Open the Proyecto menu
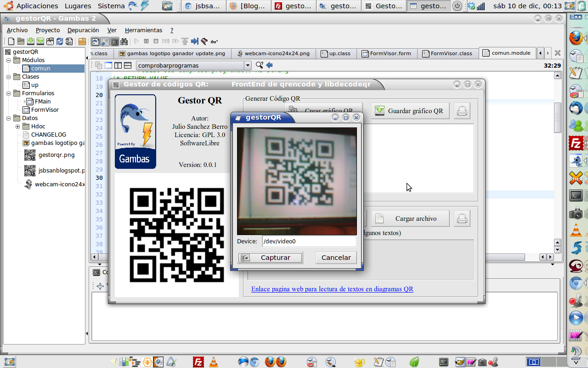The image size is (588, 368). [x=48, y=30]
